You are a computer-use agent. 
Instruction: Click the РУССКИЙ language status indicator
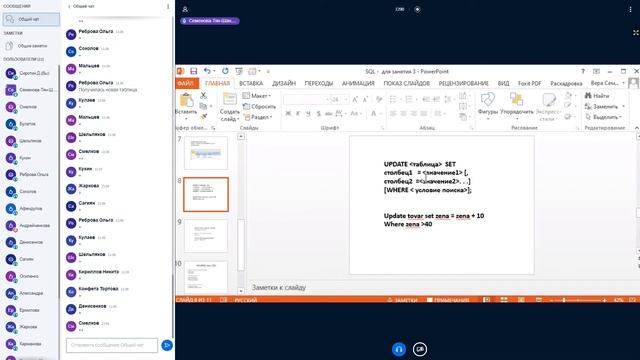click(246, 300)
